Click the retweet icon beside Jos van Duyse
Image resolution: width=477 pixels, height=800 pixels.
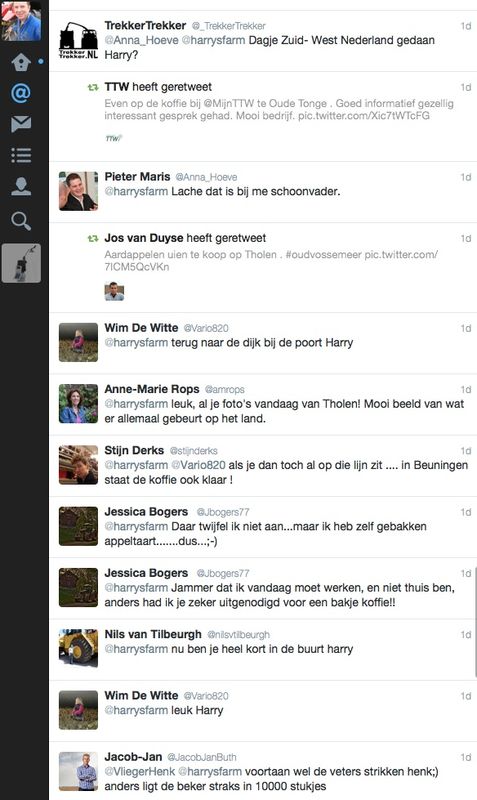tap(93, 238)
